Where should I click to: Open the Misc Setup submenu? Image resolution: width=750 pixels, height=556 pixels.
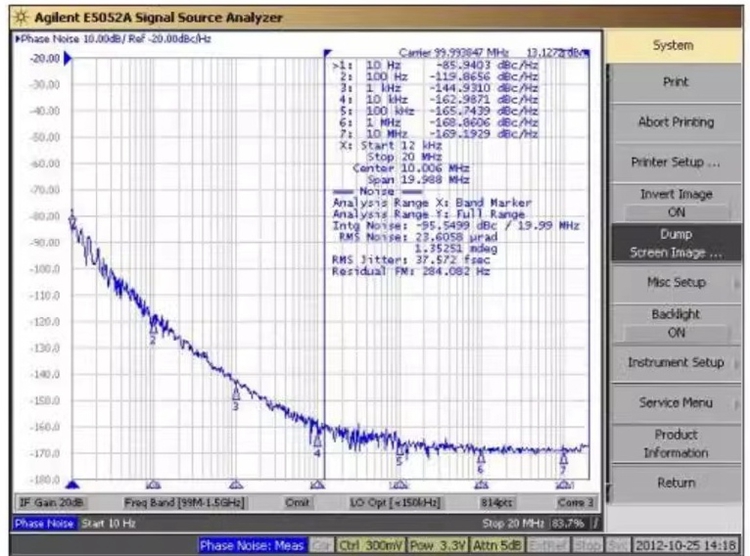coord(675,283)
